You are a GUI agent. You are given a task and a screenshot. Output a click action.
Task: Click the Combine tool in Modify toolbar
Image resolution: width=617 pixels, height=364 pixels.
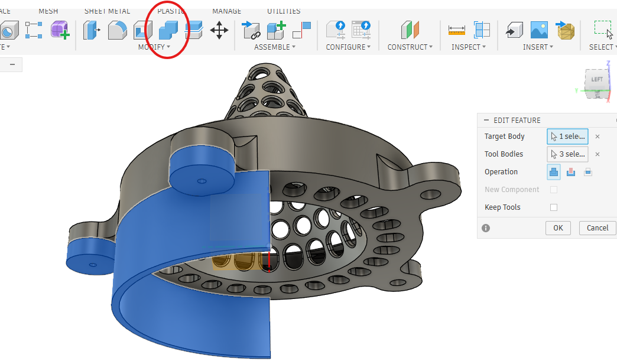click(168, 30)
